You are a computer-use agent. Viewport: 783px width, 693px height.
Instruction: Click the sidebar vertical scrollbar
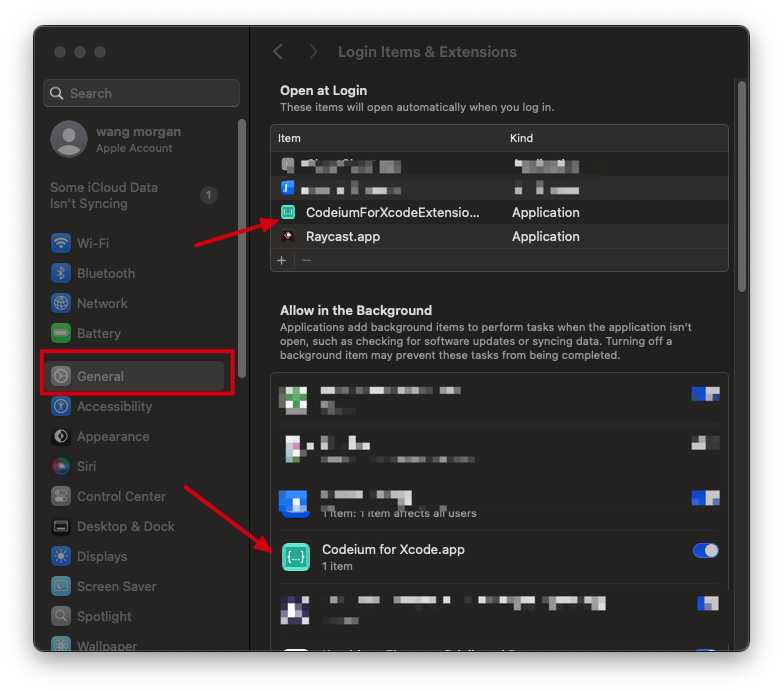tap(242, 249)
